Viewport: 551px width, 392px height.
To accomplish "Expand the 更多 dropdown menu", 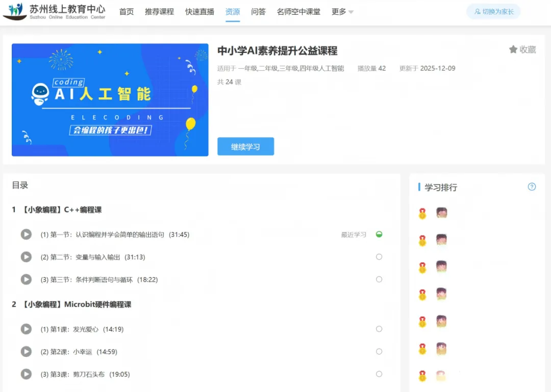I will [x=342, y=12].
